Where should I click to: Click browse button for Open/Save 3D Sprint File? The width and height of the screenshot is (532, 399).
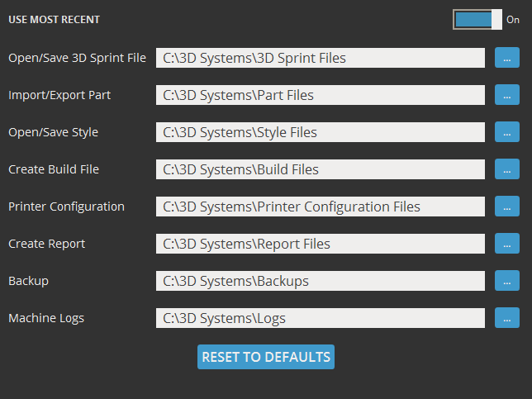(x=506, y=58)
